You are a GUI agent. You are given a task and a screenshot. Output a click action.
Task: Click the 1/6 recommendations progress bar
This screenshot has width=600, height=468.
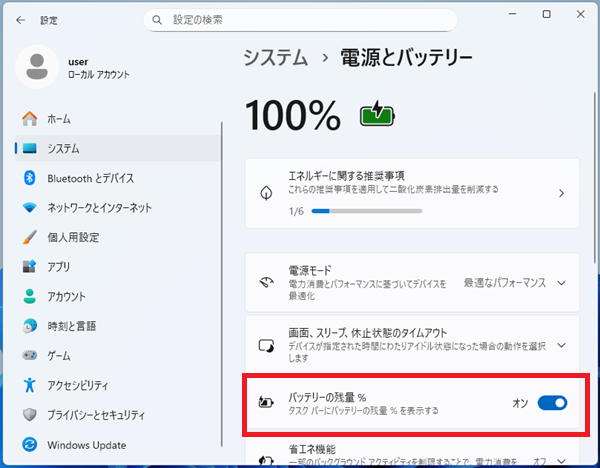pos(366,212)
